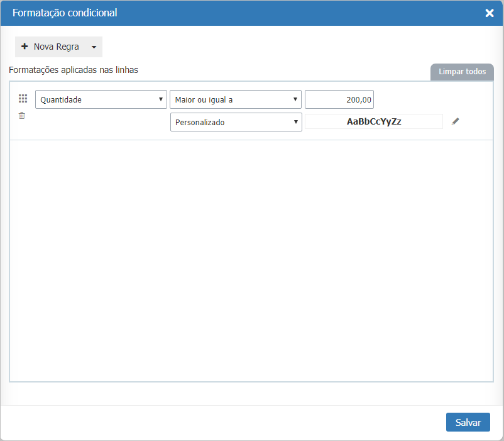This screenshot has height=441, width=504.
Task: Open the Quantidade field selector
Action: pyautogui.click(x=101, y=99)
